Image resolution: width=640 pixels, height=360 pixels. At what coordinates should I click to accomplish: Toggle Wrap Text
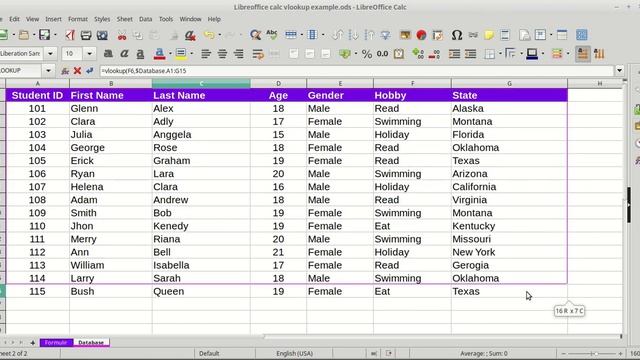click(258, 54)
